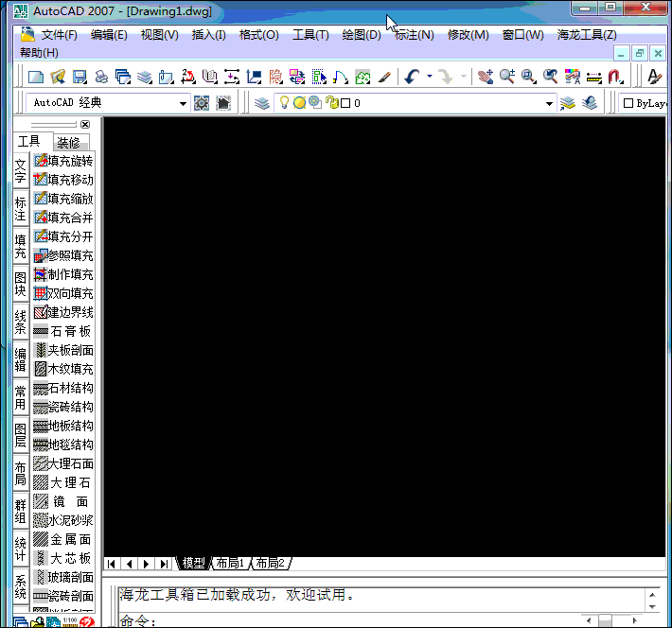Image resolution: width=672 pixels, height=628 pixels.
Task: Click the cascaded windows icon in toolbar
Action: tap(123, 78)
